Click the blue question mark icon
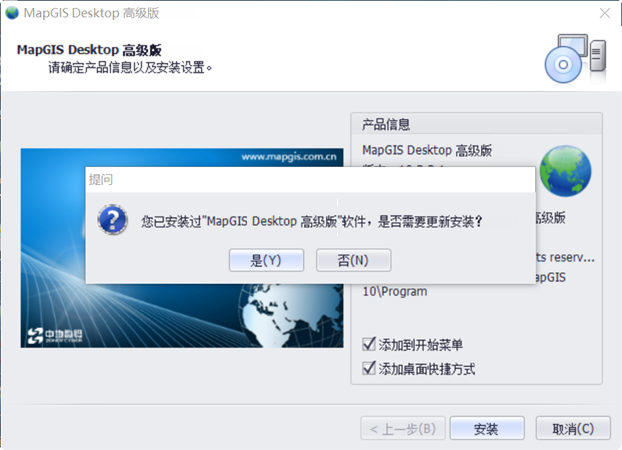The image size is (622, 450). (113, 219)
